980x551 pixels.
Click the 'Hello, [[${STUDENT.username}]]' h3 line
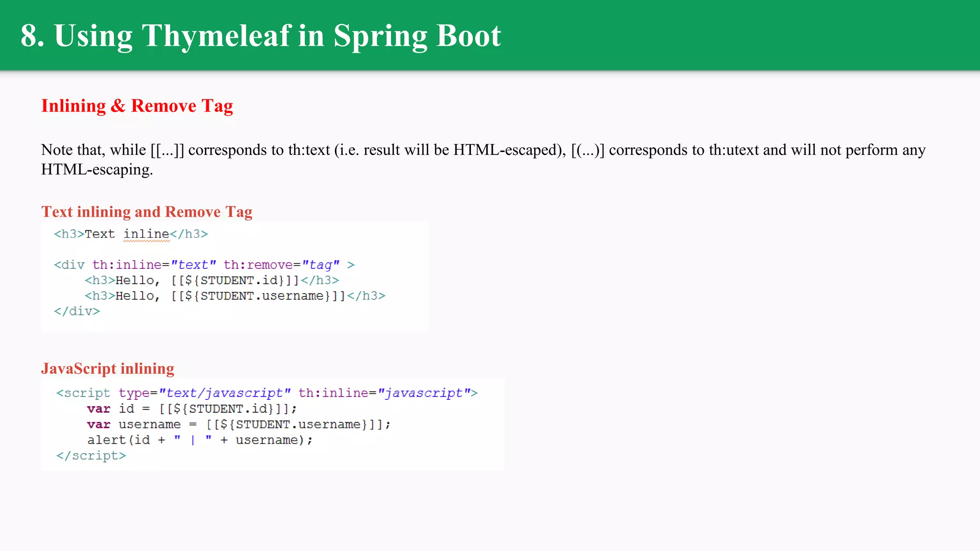234,296
